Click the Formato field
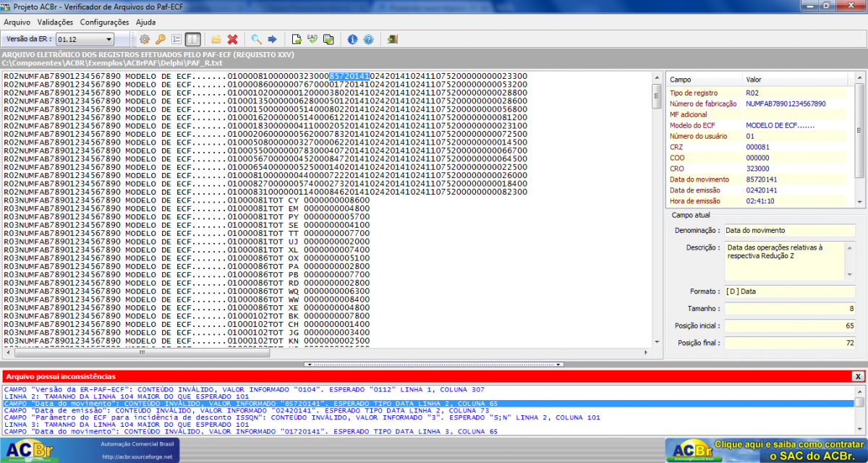The image size is (868, 463). click(790, 291)
